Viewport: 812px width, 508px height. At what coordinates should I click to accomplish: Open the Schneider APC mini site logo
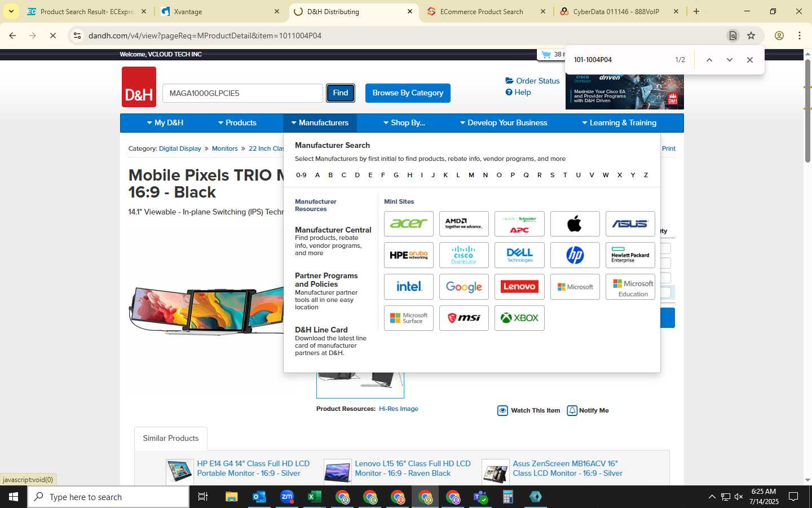[x=519, y=224]
